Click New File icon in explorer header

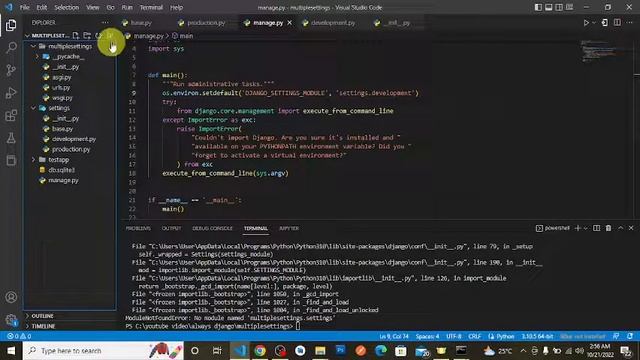pos(76,36)
